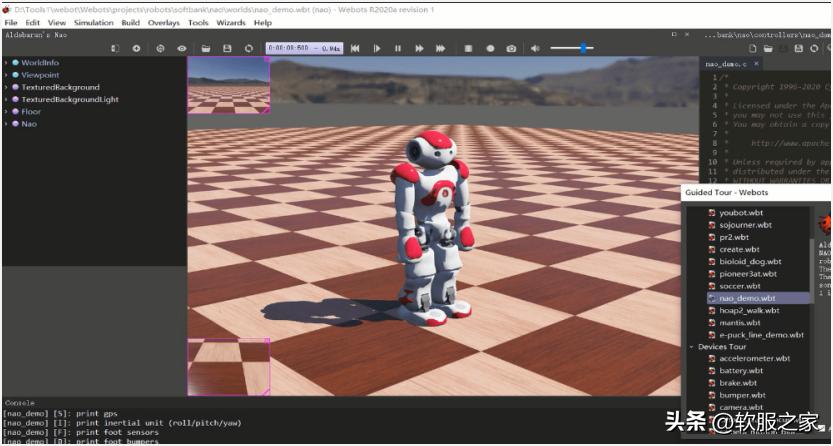Reload the world with the circular arrow icon
833x446 pixels.
tap(249, 48)
